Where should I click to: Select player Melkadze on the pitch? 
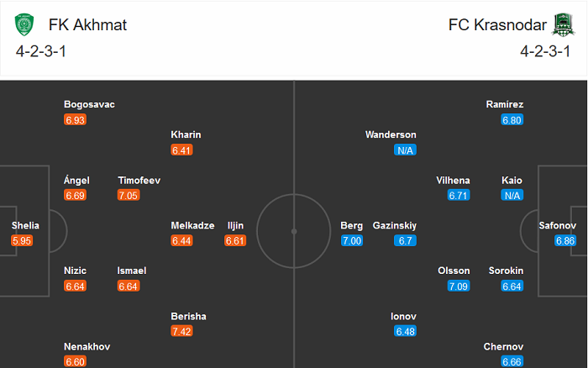pyautogui.click(x=192, y=225)
